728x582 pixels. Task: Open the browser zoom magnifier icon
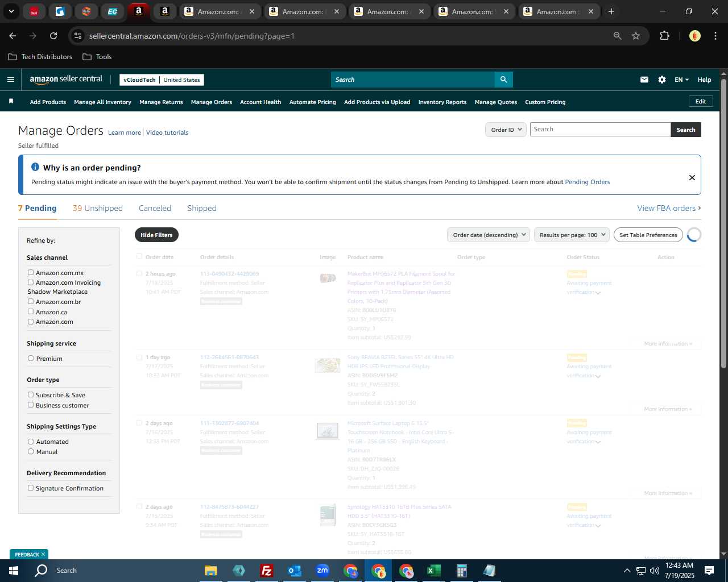(618, 36)
